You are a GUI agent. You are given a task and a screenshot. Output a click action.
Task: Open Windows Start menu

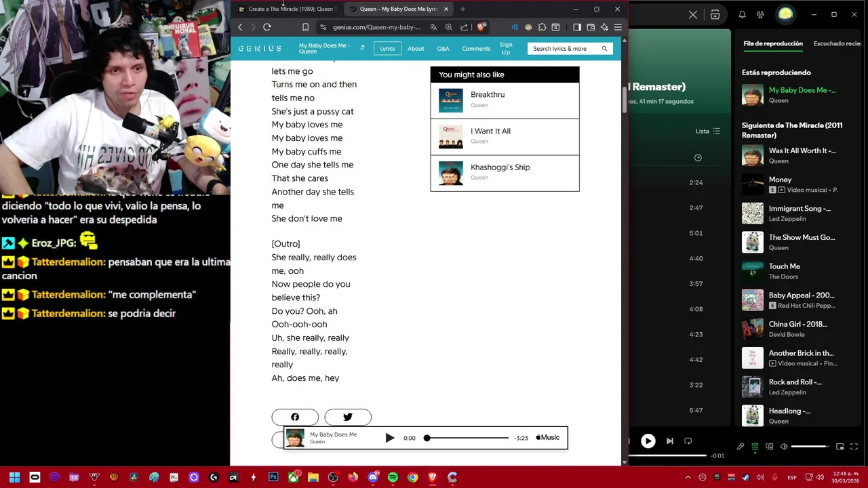tap(14, 477)
